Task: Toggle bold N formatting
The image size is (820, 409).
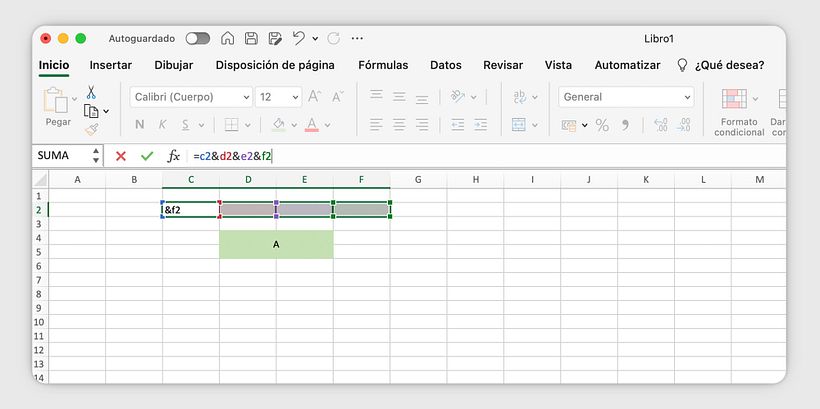Action: click(140, 124)
